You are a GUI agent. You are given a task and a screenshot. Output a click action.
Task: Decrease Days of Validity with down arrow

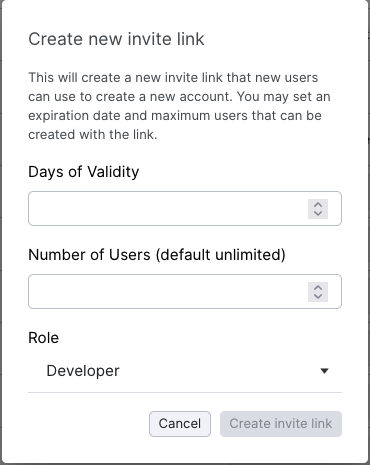pos(318,213)
